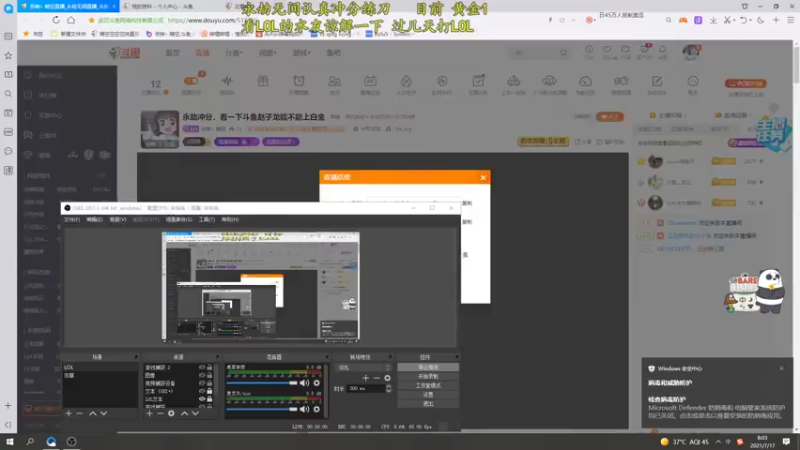The image size is (800, 450).
Task: Click the pencil edit icon in Douyu toolbar
Action: pyautogui.click(x=657, y=81)
